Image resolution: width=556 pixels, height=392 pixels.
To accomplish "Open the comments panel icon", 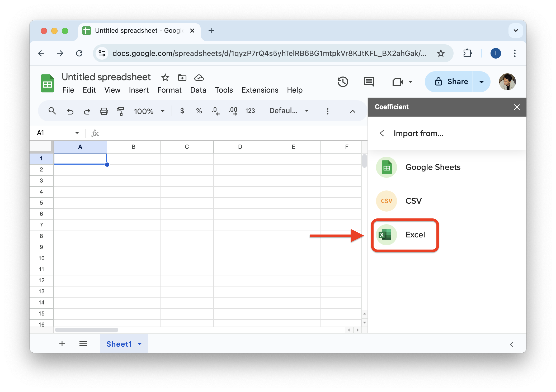I will pos(369,82).
